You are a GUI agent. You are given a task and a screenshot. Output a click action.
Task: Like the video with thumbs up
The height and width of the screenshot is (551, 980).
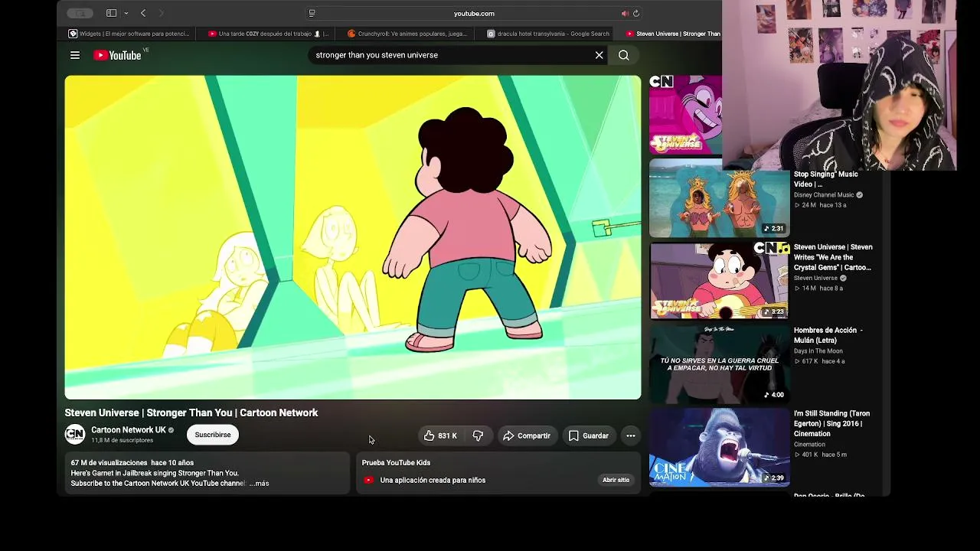tap(440, 435)
